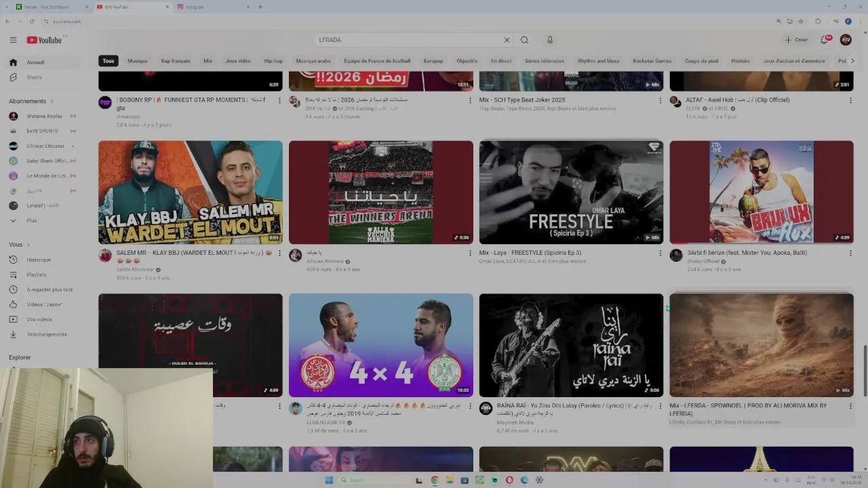The width and height of the screenshot is (868, 488).
Task: Open the account avatar menu
Action: (846, 40)
